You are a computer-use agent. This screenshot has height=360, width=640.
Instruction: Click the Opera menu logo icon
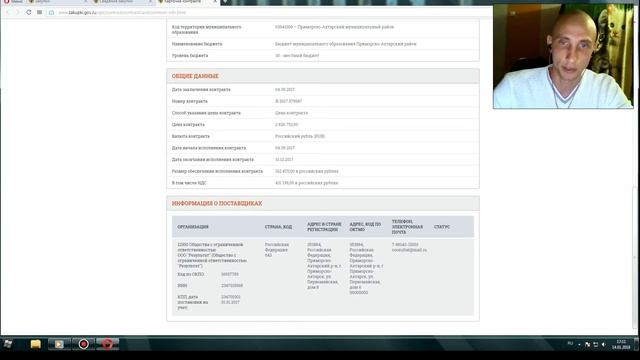click(7, 2)
